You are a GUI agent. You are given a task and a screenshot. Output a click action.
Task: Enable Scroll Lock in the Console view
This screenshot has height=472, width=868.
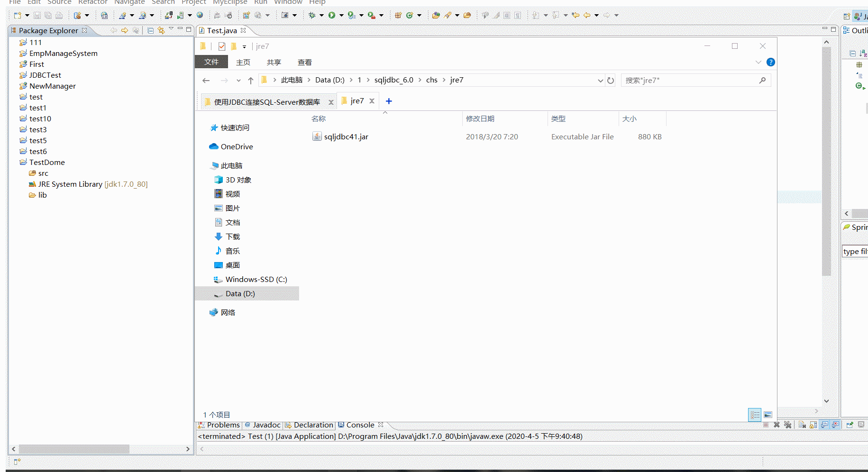pos(813,425)
